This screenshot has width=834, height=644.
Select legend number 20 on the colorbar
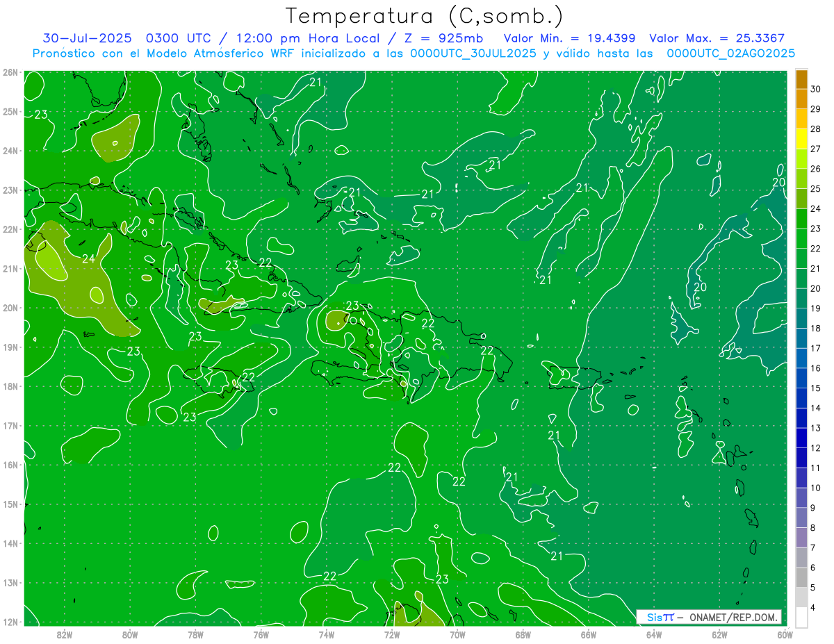click(x=815, y=288)
